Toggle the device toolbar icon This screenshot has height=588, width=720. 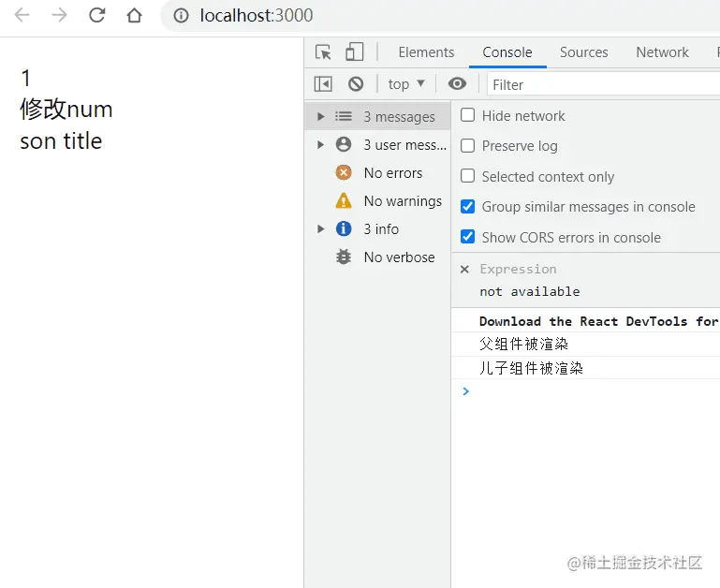[x=354, y=51]
